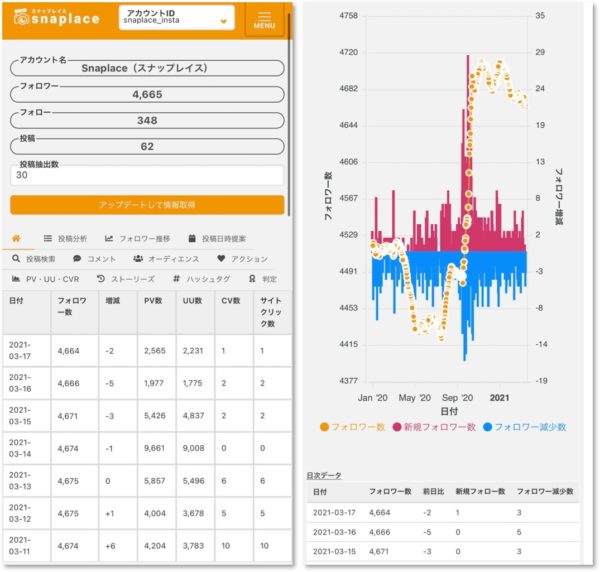Open the 投稿日時提案 calendar icon tab
Image resolution: width=600 pixels, height=572 pixels.
(192, 239)
